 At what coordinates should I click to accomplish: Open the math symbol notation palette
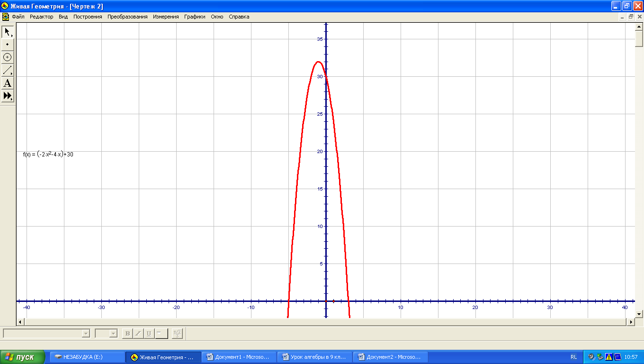pyautogui.click(x=178, y=333)
